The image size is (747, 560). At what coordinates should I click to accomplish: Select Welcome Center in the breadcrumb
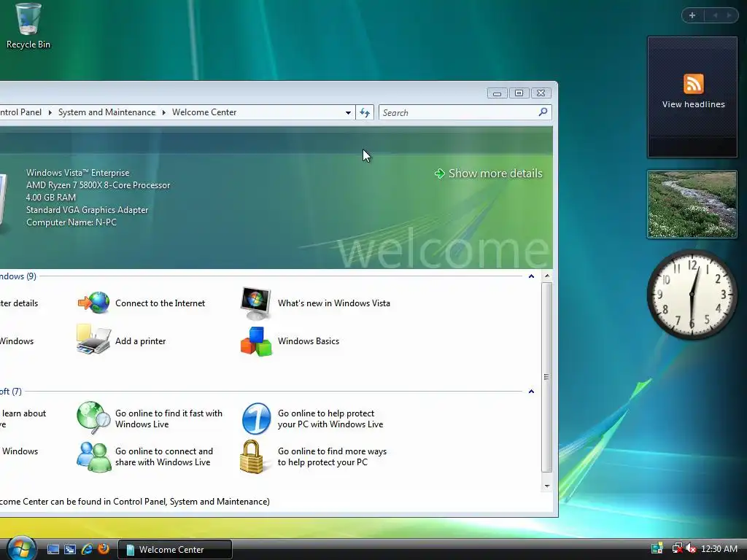(204, 112)
